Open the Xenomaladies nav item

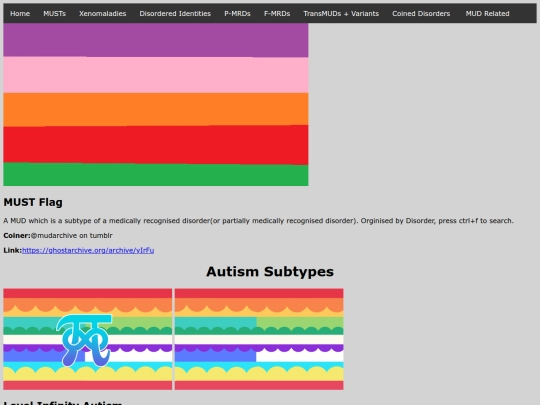(x=103, y=13)
